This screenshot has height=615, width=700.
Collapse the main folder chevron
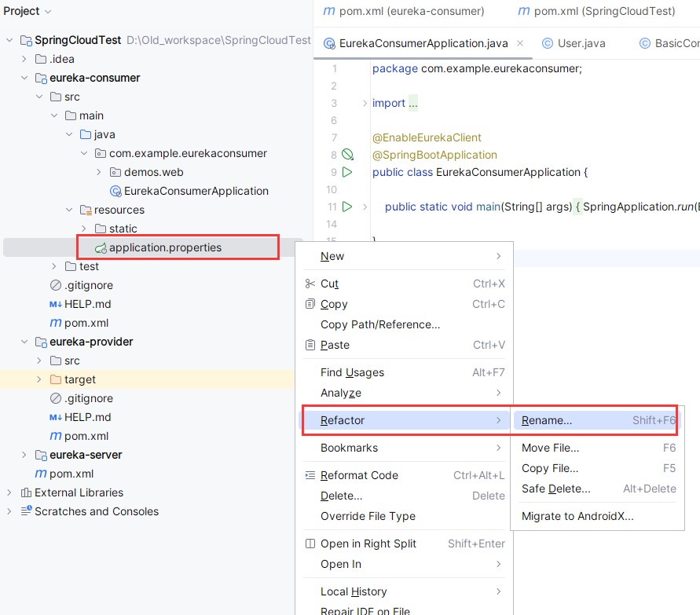tap(54, 115)
